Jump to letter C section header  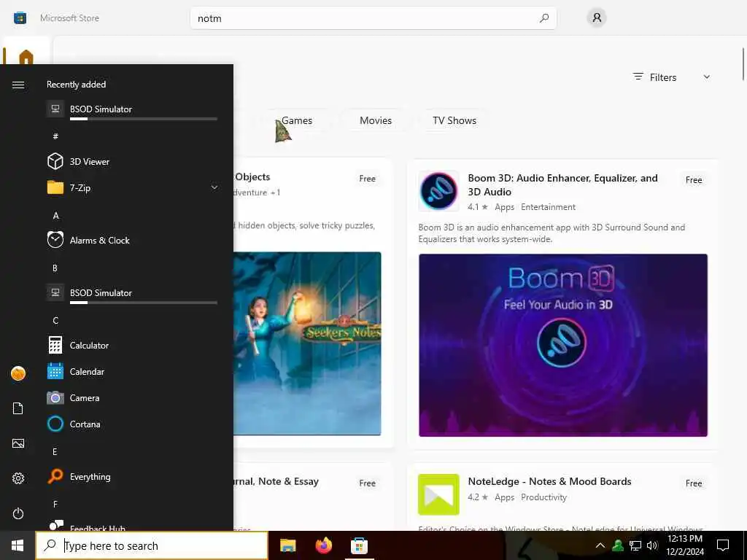55,321
